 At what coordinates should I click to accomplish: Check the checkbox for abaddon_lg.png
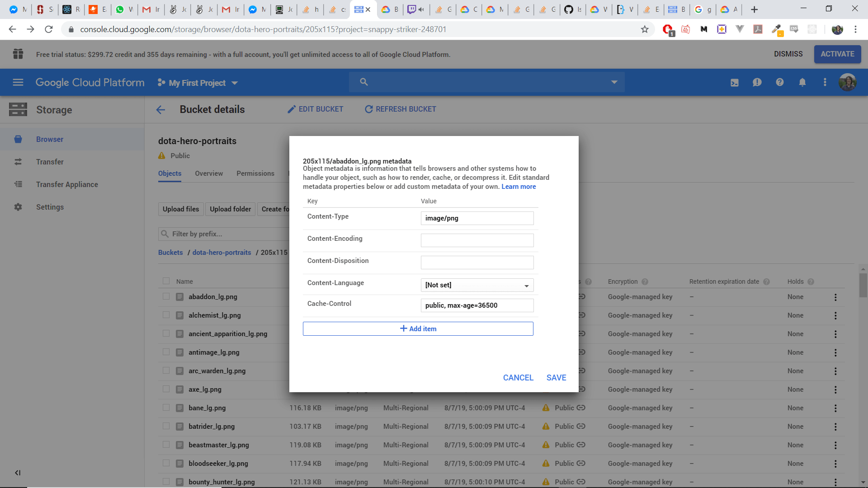[166, 296]
